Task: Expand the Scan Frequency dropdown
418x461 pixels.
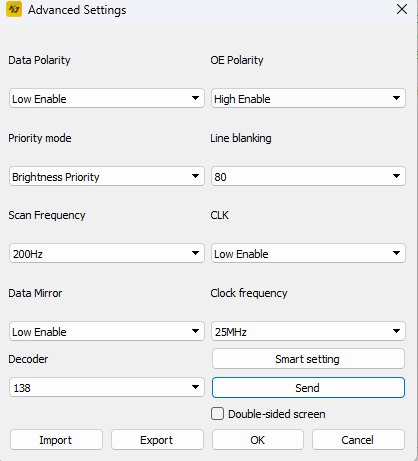Action: coord(107,253)
